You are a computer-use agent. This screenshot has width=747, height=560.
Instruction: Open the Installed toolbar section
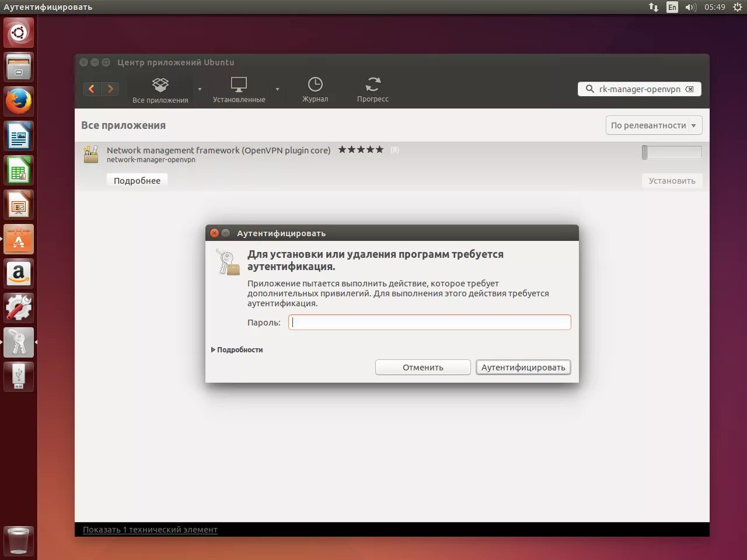(239, 90)
